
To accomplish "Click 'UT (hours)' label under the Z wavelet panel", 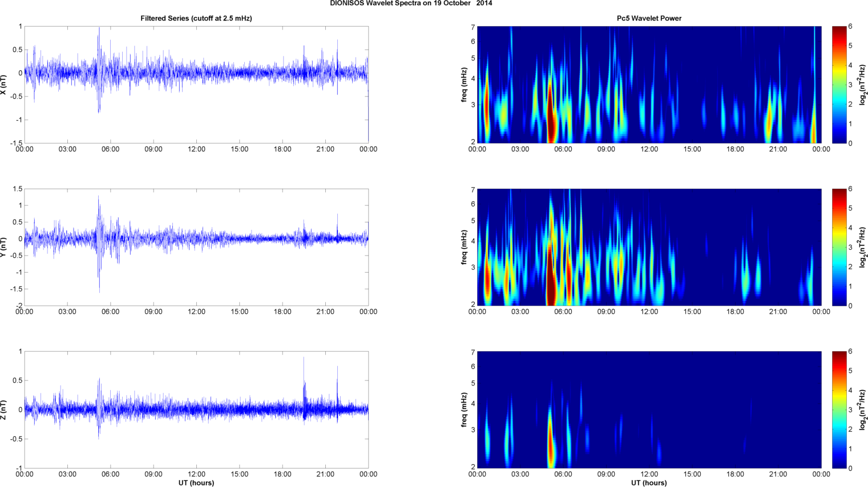I will click(649, 483).
